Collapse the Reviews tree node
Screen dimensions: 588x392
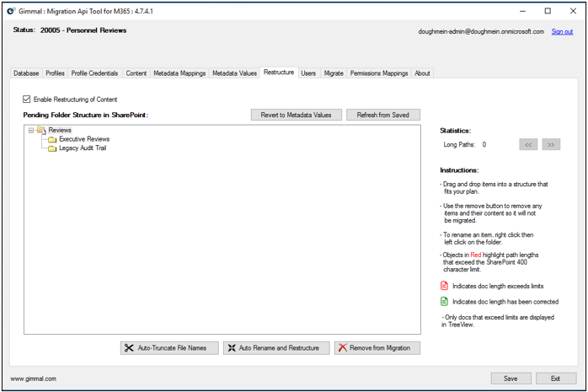point(31,131)
